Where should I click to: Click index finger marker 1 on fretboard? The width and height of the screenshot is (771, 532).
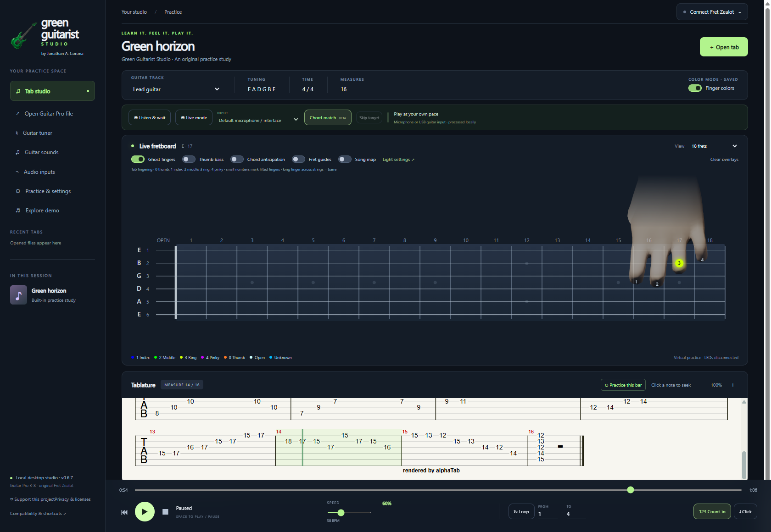[636, 282]
